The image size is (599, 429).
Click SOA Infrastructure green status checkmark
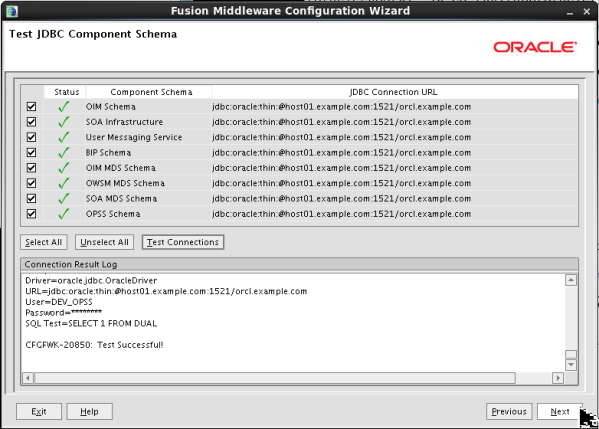(64, 122)
